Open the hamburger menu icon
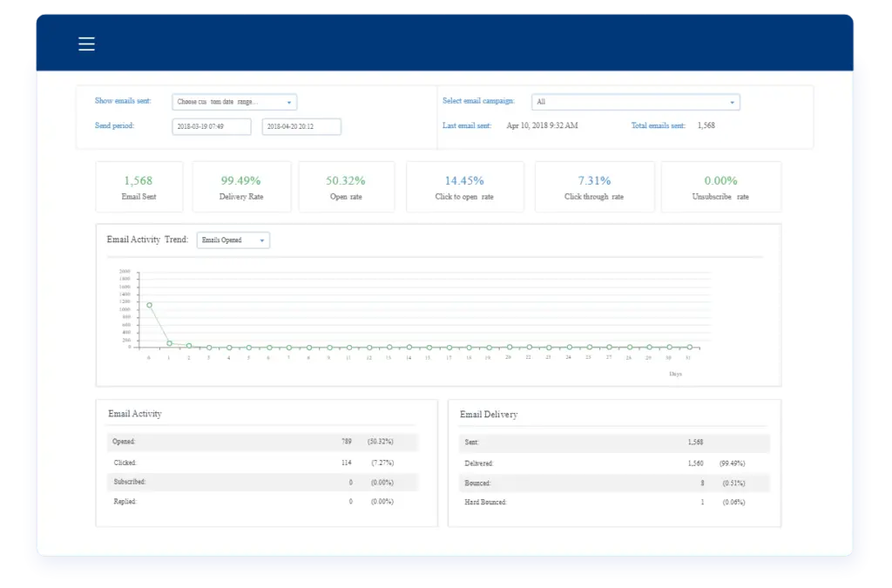 pos(86,44)
